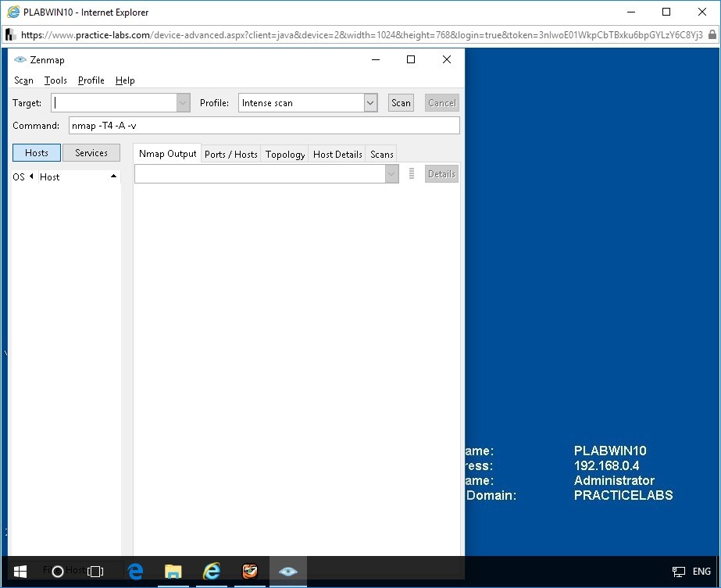Click the Details button
Image resolution: width=721 pixels, height=588 pixels.
point(441,174)
